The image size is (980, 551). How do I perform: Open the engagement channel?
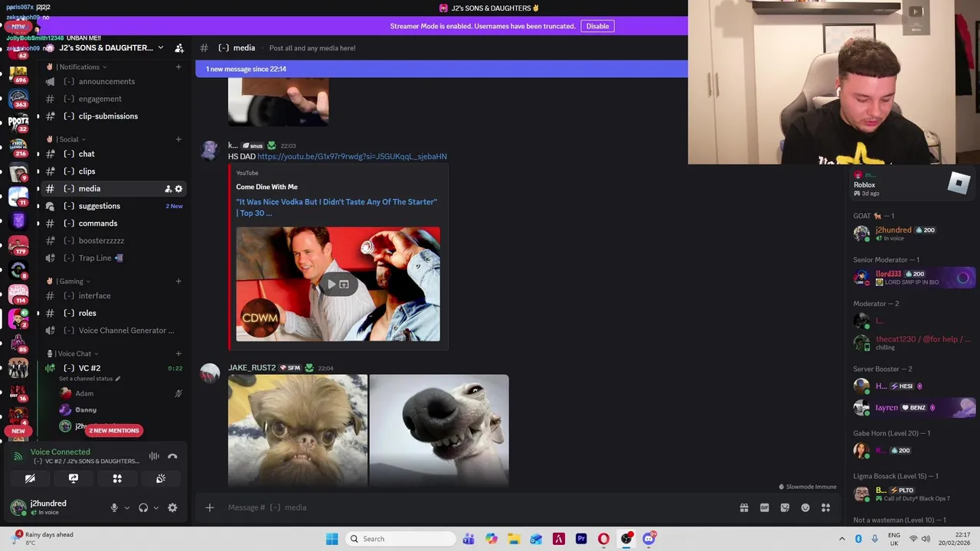(x=113, y=99)
